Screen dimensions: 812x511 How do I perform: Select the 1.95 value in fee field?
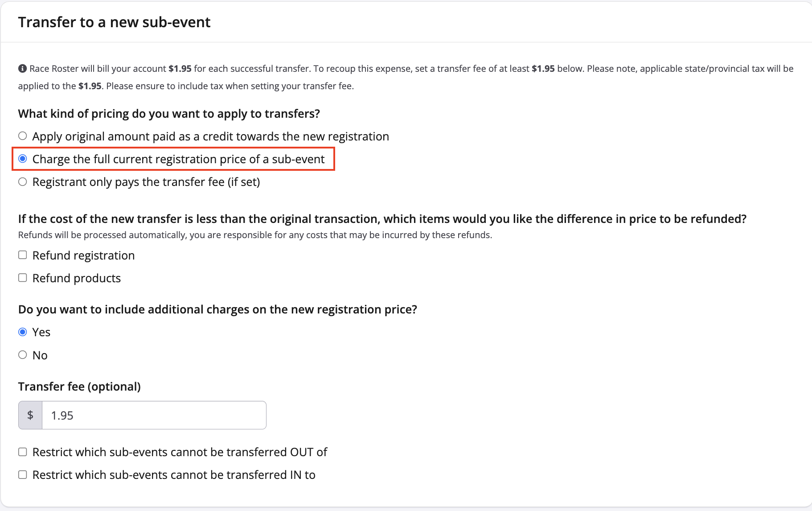62,415
